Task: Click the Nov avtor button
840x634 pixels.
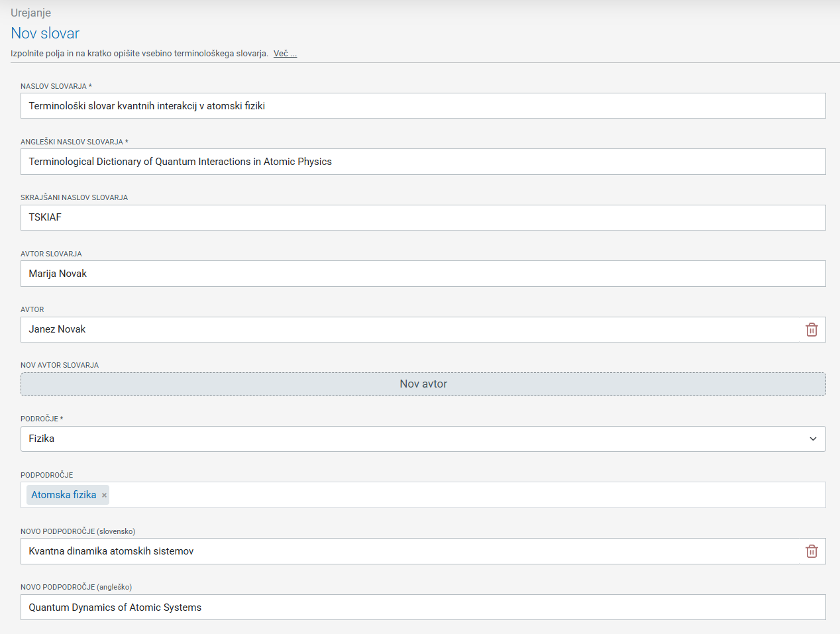Action: pyautogui.click(x=423, y=384)
